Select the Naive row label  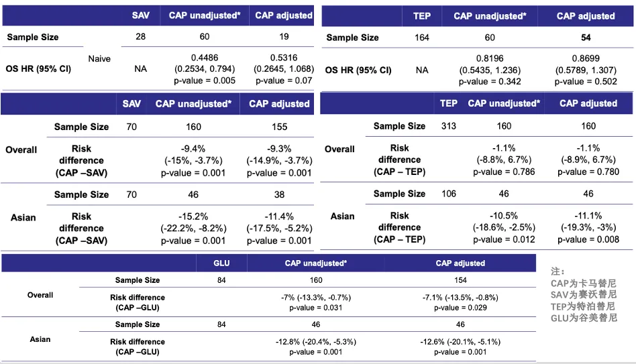pos(99,59)
